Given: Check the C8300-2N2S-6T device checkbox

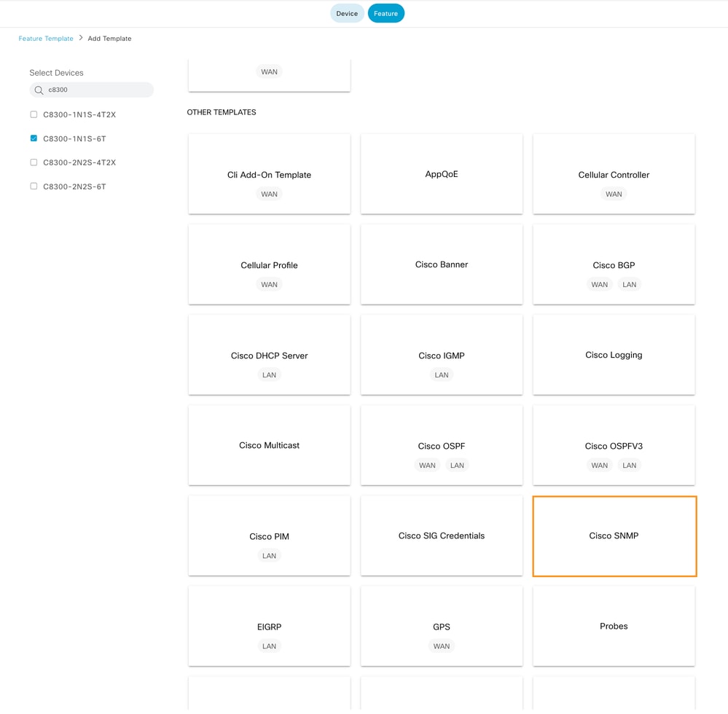Looking at the screenshot, I should 34,187.
